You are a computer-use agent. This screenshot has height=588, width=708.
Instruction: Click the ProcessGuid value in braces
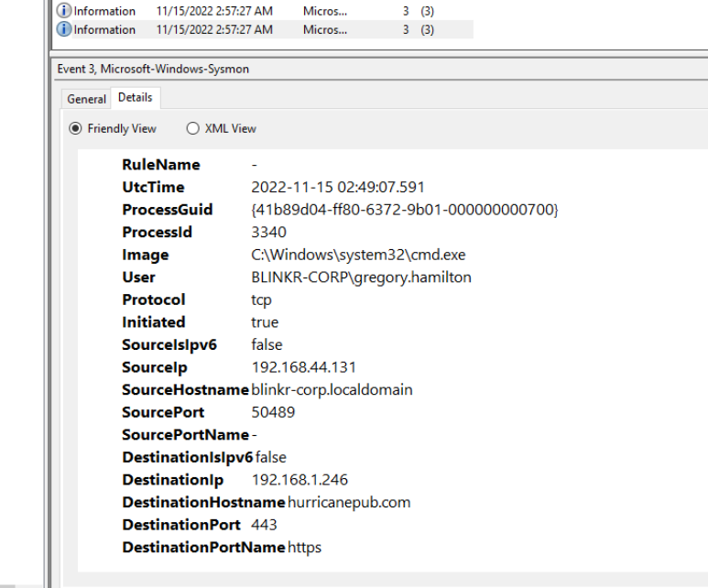(404, 210)
